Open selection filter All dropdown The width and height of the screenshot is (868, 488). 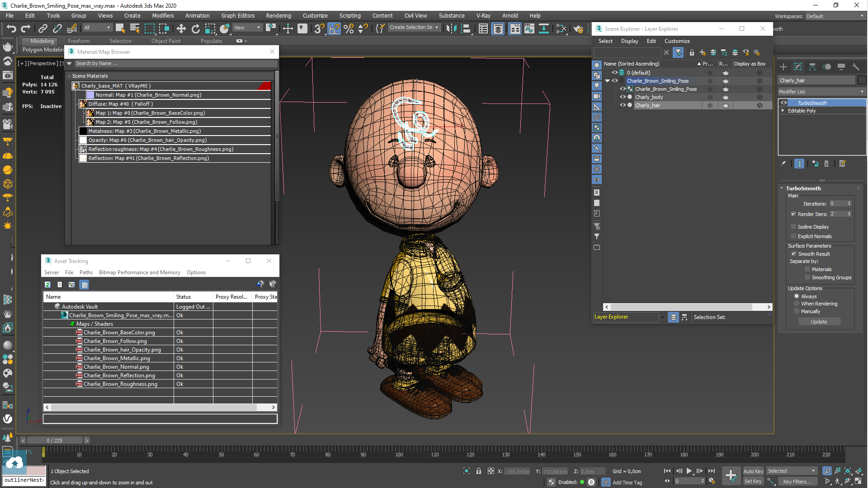[97, 28]
